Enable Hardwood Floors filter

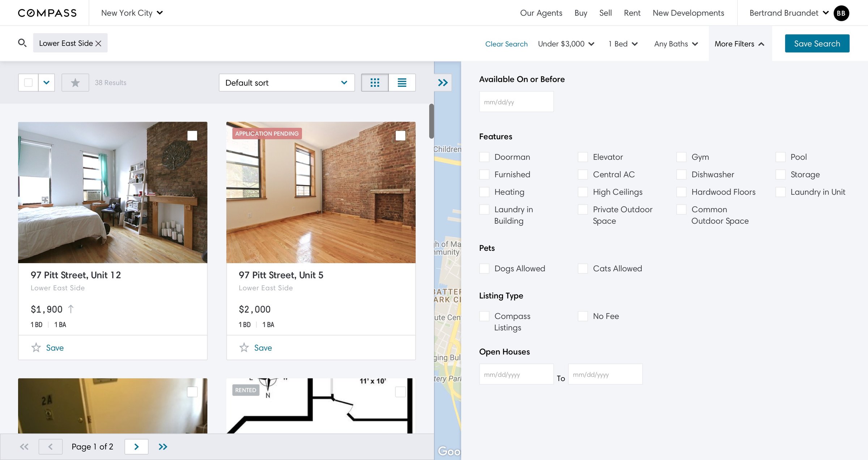[x=681, y=192]
